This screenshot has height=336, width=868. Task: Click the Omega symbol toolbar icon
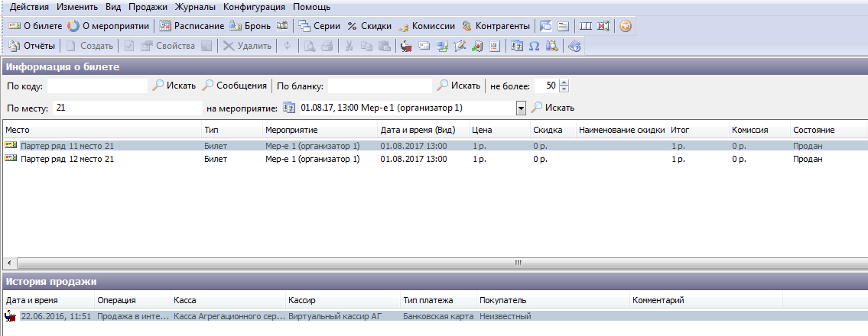pos(534,46)
